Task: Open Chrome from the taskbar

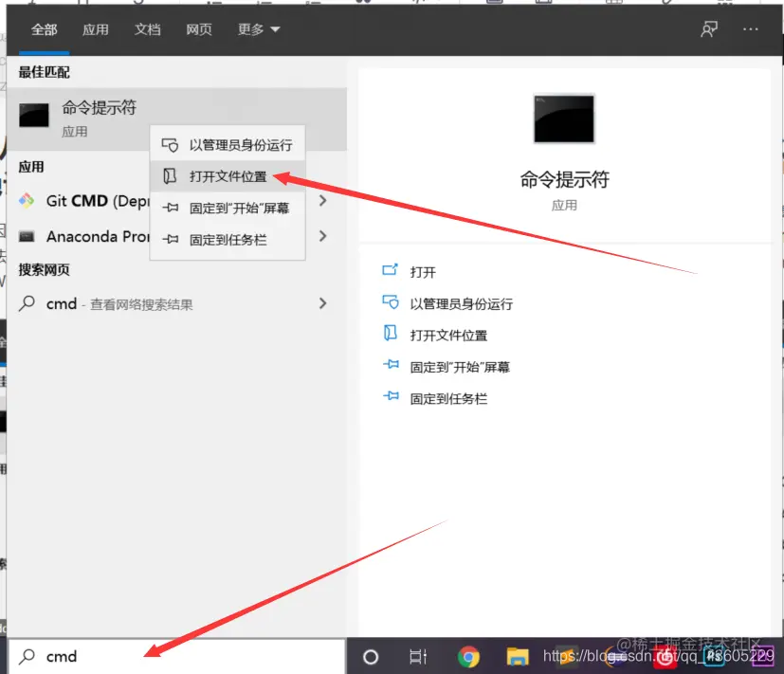Action: pyautogui.click(x=468, y=655)
